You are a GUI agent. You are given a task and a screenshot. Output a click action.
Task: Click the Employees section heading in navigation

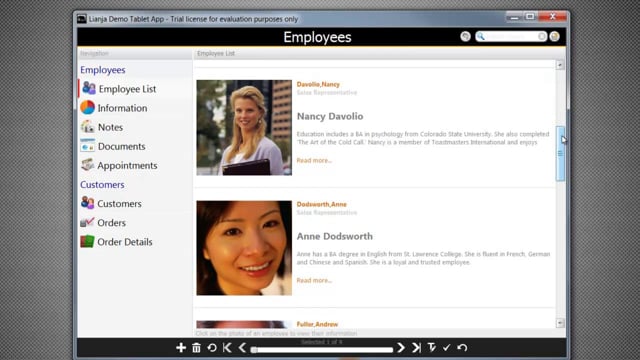coord(103,70)
